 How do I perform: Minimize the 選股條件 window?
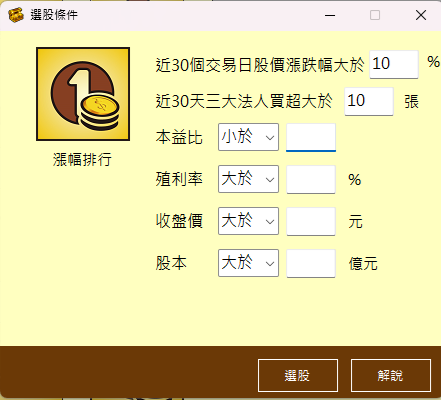pyautogui.click(x=330, y=15)
